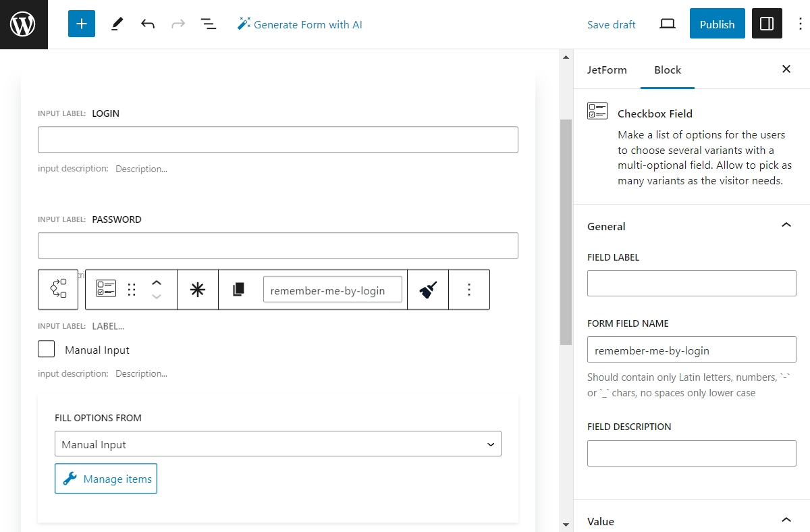Save the form as a draft

tap(611, 24)
